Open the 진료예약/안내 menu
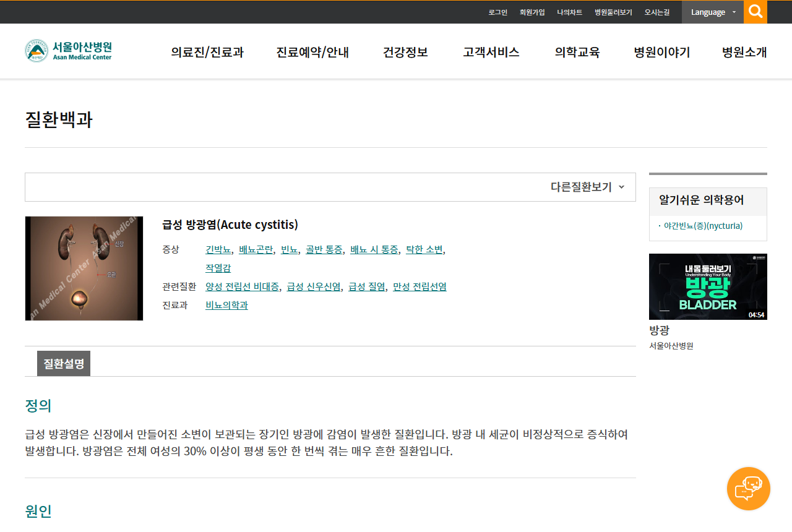792x532 pixels. (312, 52)
